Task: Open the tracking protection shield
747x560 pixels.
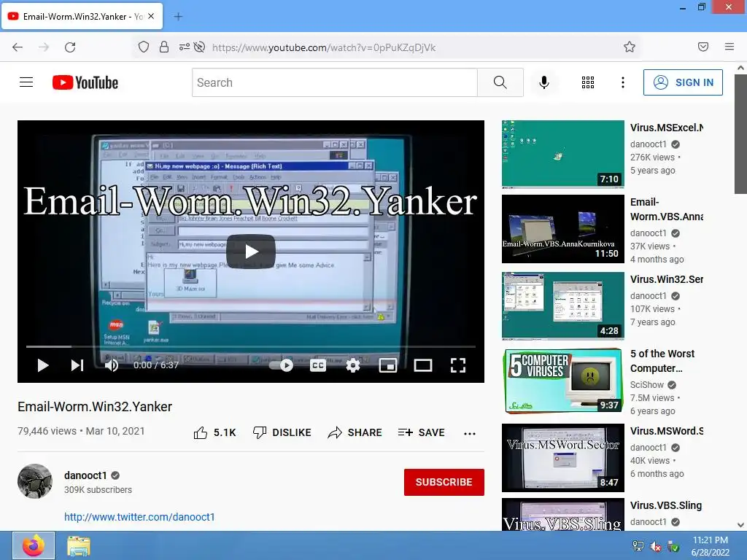Action: 144,47
